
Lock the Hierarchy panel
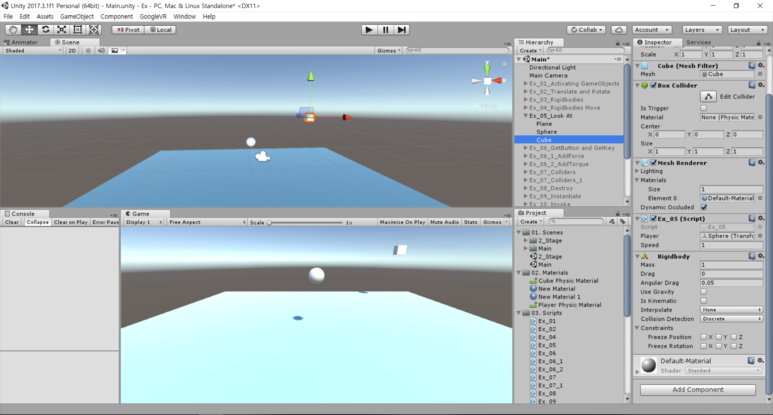(x=617, y=43)
